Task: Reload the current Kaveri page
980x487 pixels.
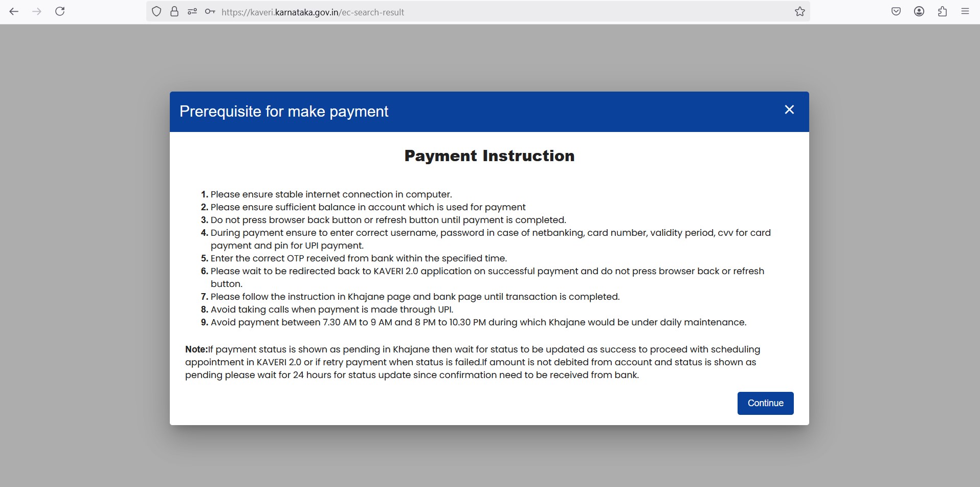Action: click(60, 11)
